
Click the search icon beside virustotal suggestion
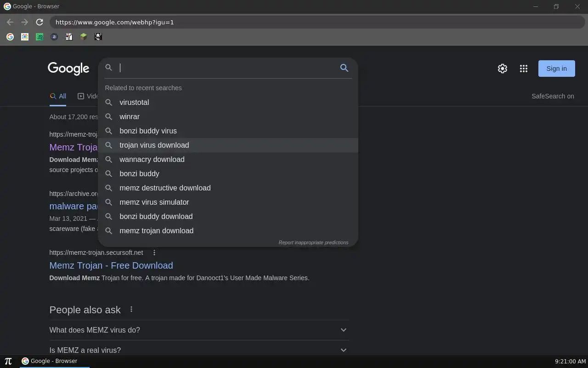coord(109,102)
